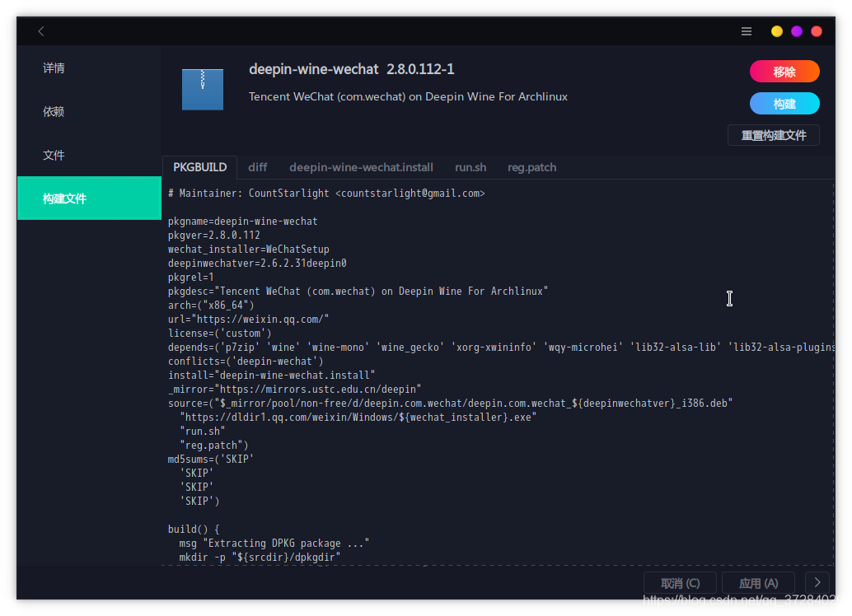Click the mkdir -p dpkgdir line
Screen dimensions: 852x616
tap(260, 558)
